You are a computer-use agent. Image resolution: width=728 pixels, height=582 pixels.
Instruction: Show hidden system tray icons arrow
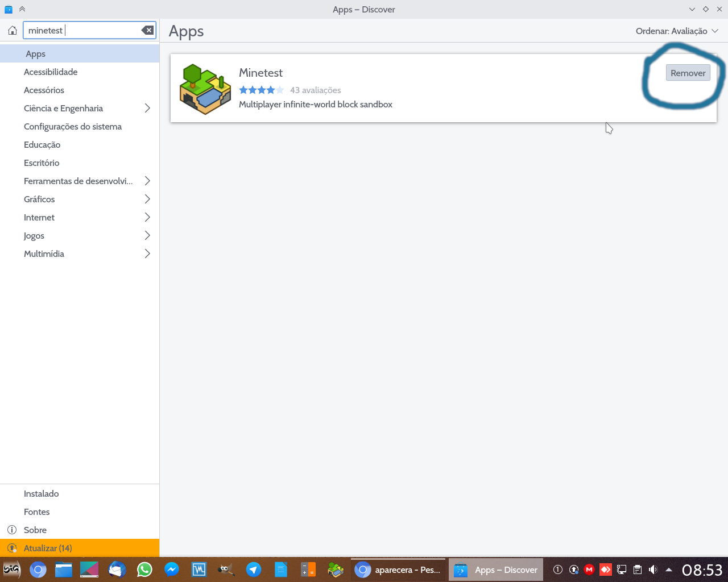[669, 569]
